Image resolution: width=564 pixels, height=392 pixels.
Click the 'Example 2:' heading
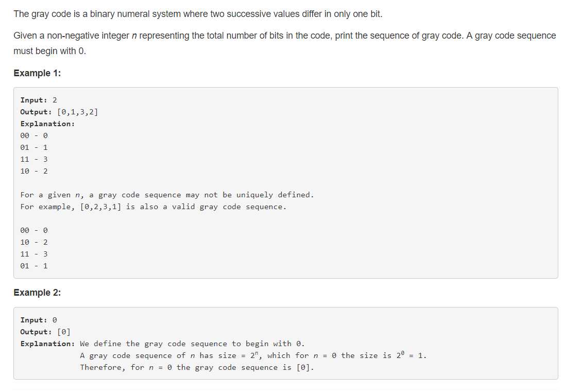click(x=37, y=293)
